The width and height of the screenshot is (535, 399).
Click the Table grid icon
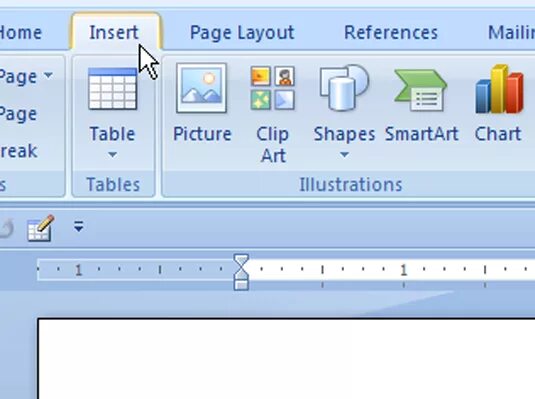(x=113, y=89)
